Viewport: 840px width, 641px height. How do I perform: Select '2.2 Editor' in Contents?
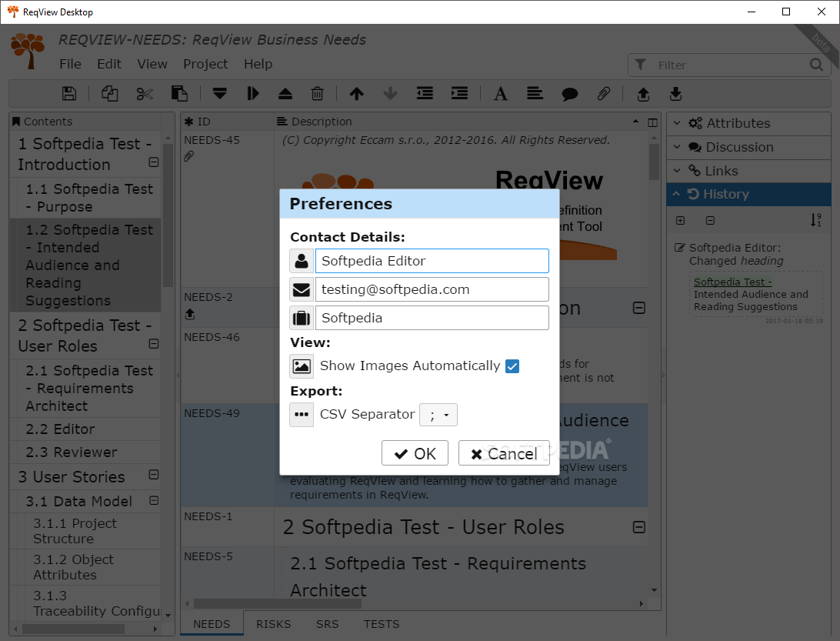85,429
